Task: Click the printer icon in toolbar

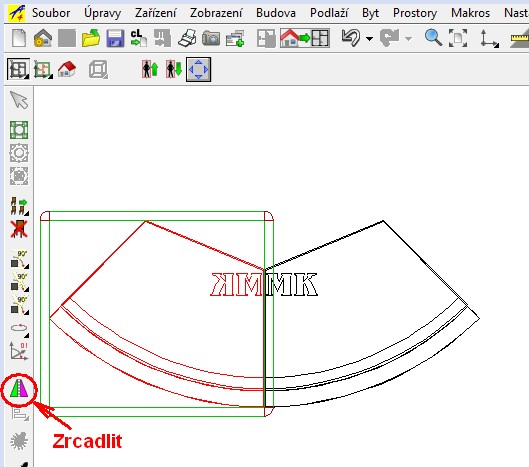Action: point(187,38)
